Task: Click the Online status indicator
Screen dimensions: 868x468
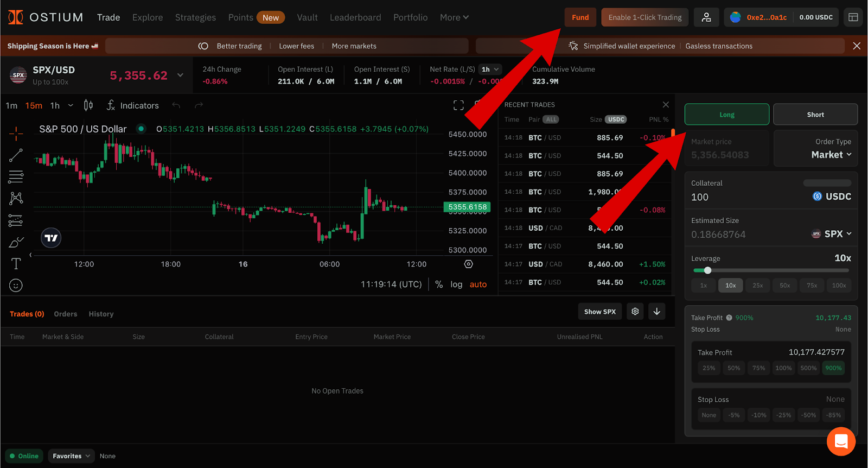Action: click(24, 456)
